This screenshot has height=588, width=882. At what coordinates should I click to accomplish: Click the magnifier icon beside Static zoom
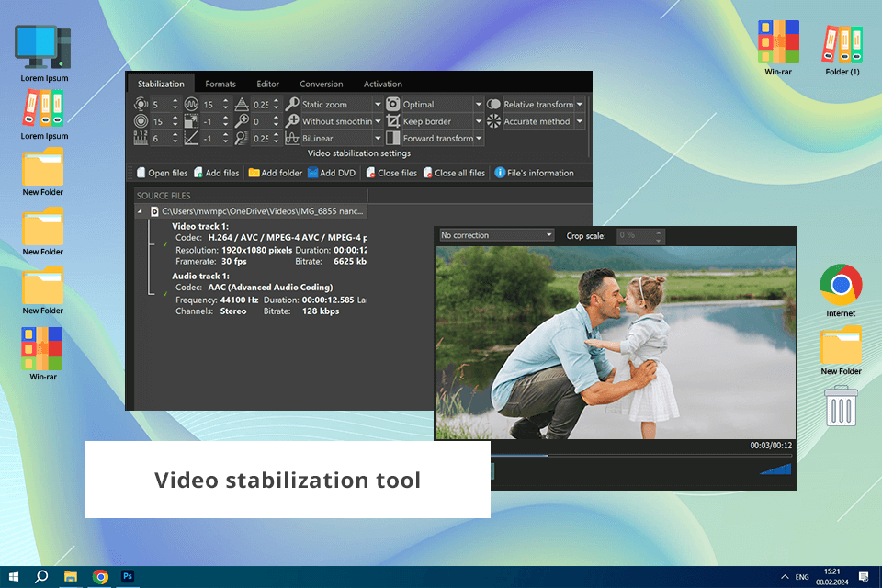pyautogui.click(x=292, y=104)
